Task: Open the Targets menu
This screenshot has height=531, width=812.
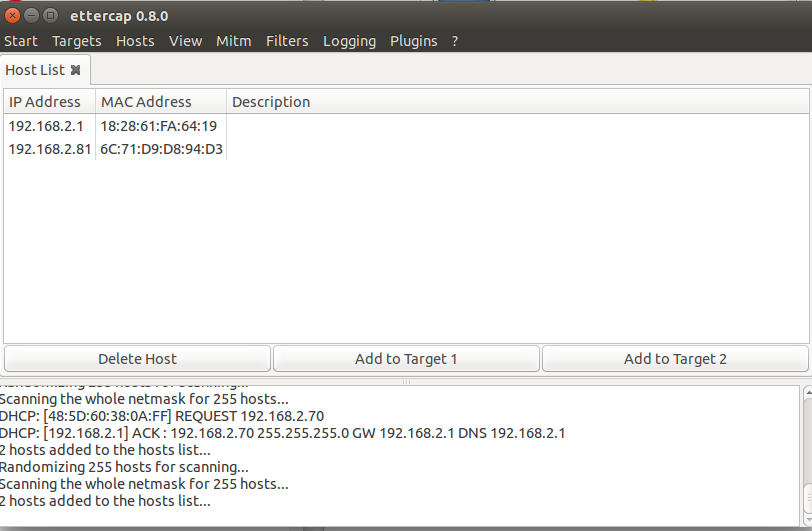Action: click(77, 41)
